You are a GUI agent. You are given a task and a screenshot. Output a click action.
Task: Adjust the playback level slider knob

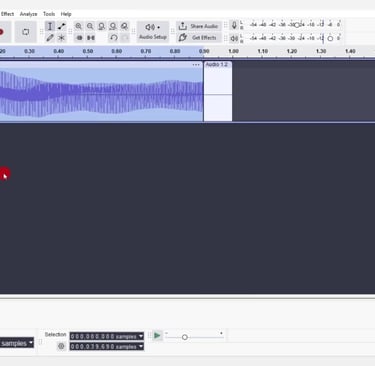pos(330,38)
